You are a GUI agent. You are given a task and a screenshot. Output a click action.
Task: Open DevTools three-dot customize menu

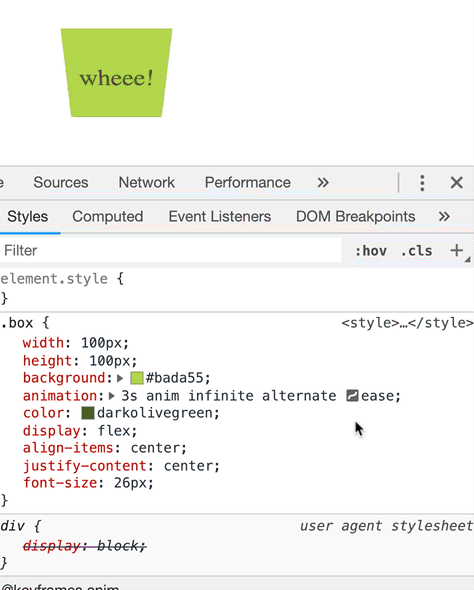click(x=422, y=183)
